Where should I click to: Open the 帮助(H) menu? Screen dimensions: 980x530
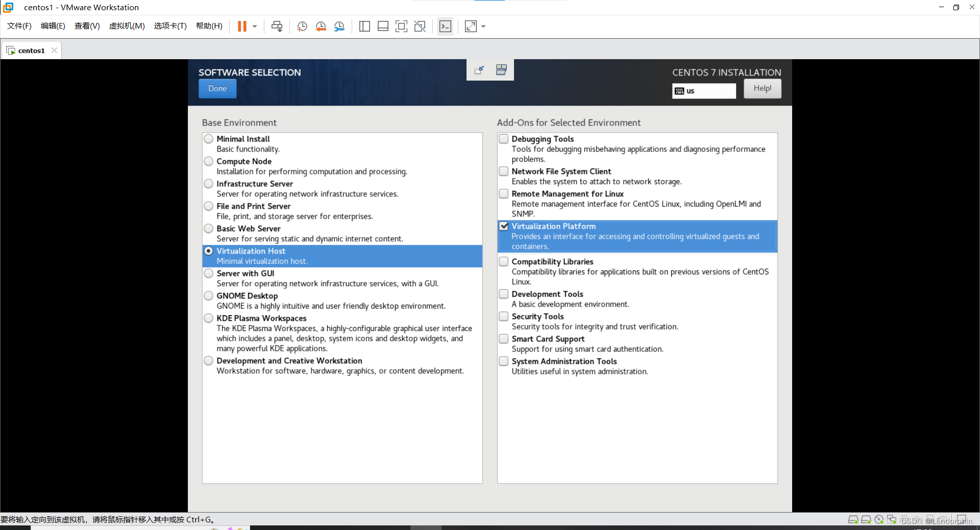point(209,26)
